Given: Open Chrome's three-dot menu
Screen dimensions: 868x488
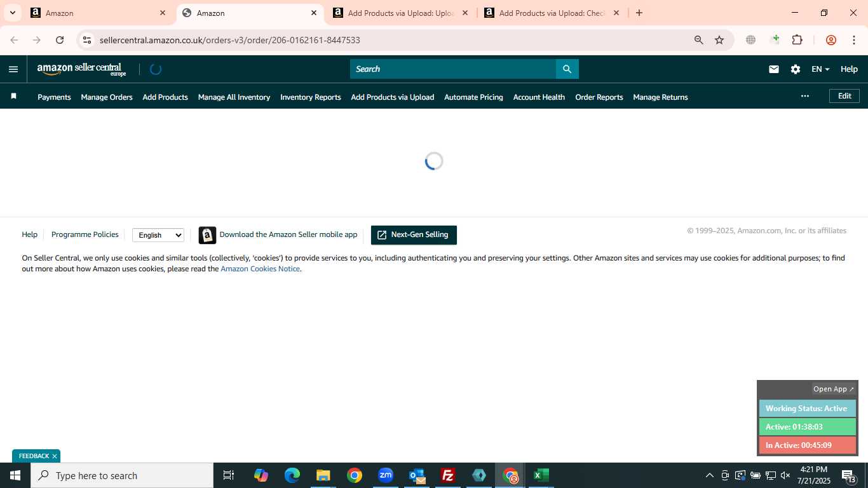Looking at the screenshot, I should click(x=853, y=40).
